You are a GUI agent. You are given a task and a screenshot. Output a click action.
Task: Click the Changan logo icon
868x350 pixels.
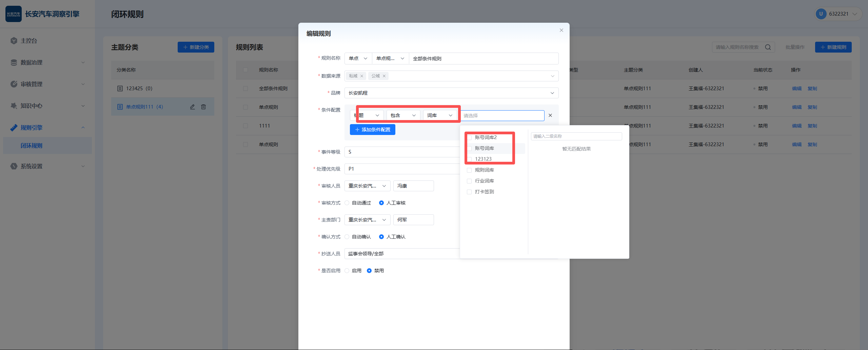[14, 14]
